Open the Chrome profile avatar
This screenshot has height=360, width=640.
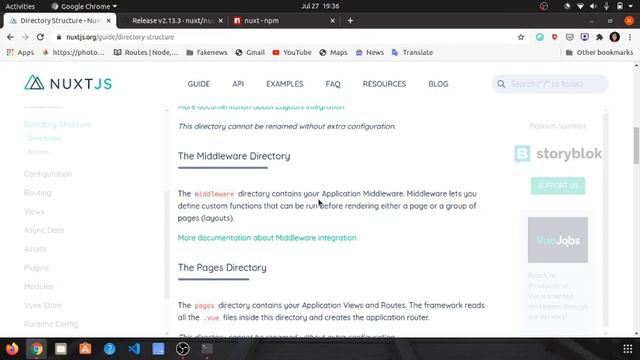[x=615, y=37]
